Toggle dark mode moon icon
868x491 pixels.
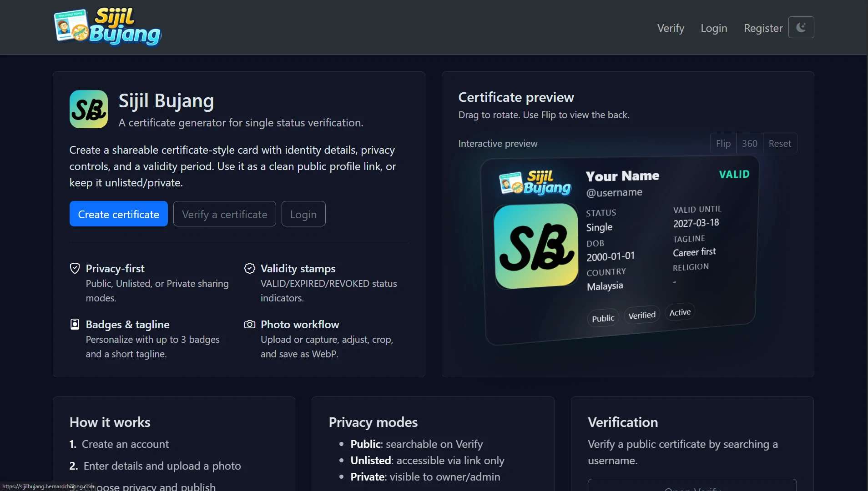[801, 27]
